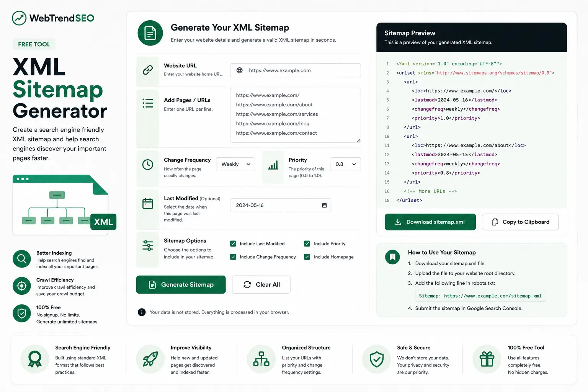Click the Clear All button

261,284
